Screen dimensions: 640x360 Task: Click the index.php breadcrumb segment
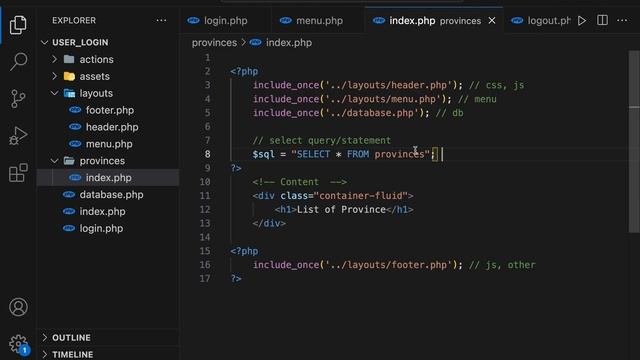[x=289, y=42]
